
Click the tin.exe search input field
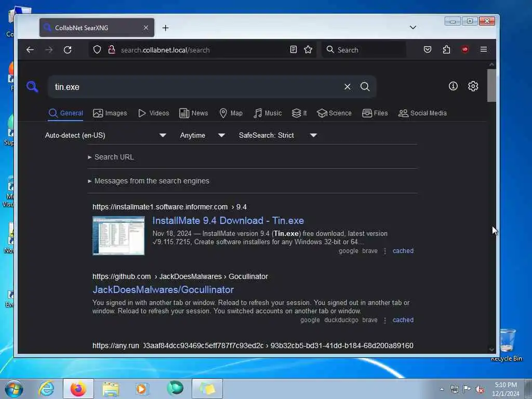197,87
